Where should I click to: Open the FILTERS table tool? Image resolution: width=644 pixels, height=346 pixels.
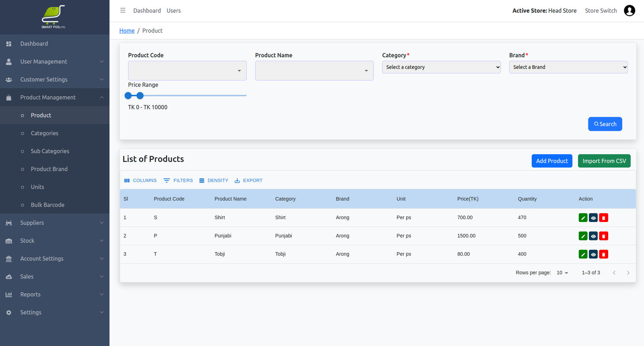pos(178,180)
